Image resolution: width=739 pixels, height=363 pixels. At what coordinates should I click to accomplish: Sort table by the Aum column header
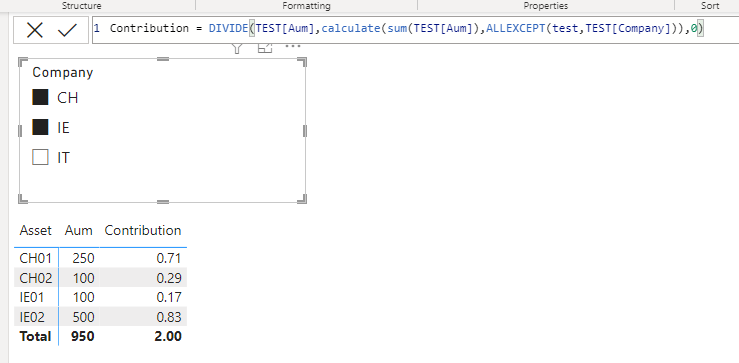click(79, 231)
